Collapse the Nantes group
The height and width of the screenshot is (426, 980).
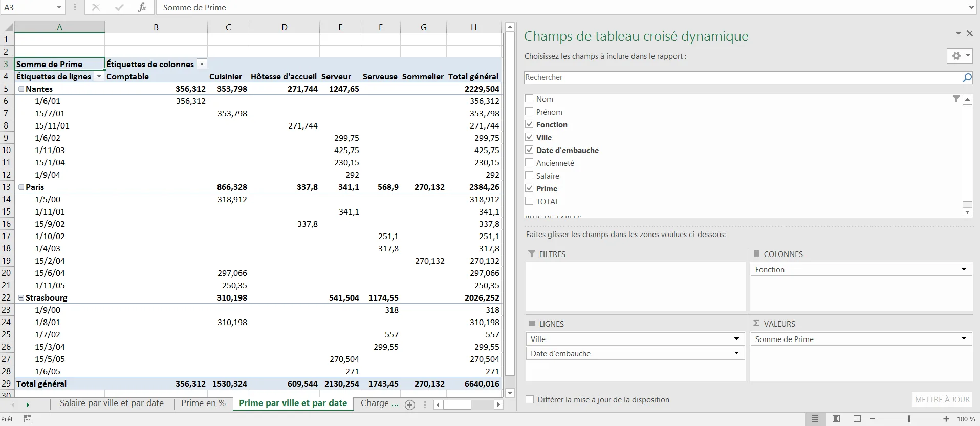[21, 89]
